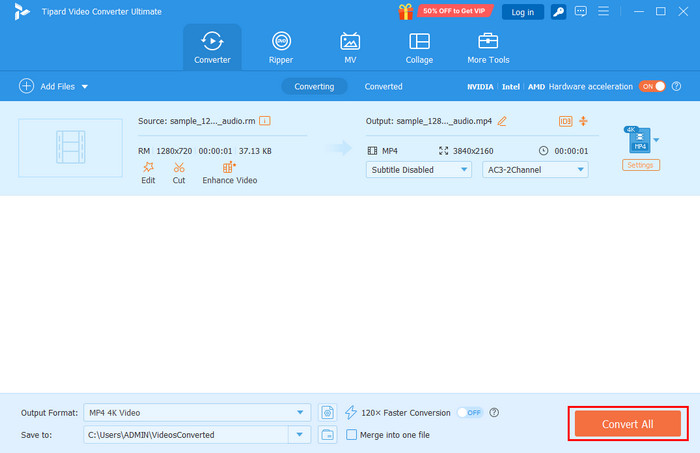Switch to the Ripper tab

click(x=281, y=47)
